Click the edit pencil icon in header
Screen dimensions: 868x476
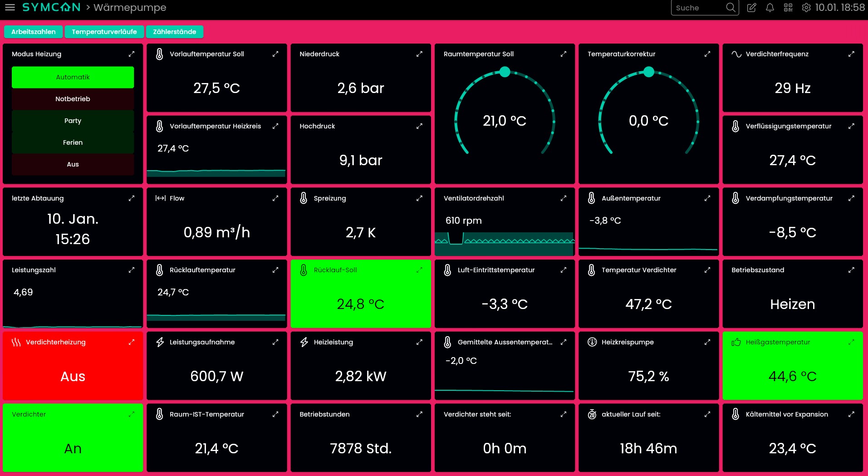[x=751, y=8]
